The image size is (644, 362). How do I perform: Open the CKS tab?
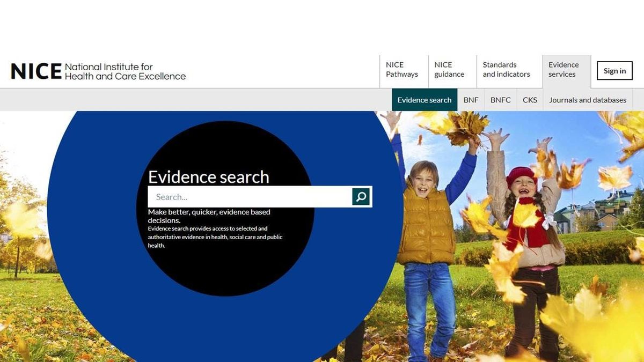coord(530,100)
